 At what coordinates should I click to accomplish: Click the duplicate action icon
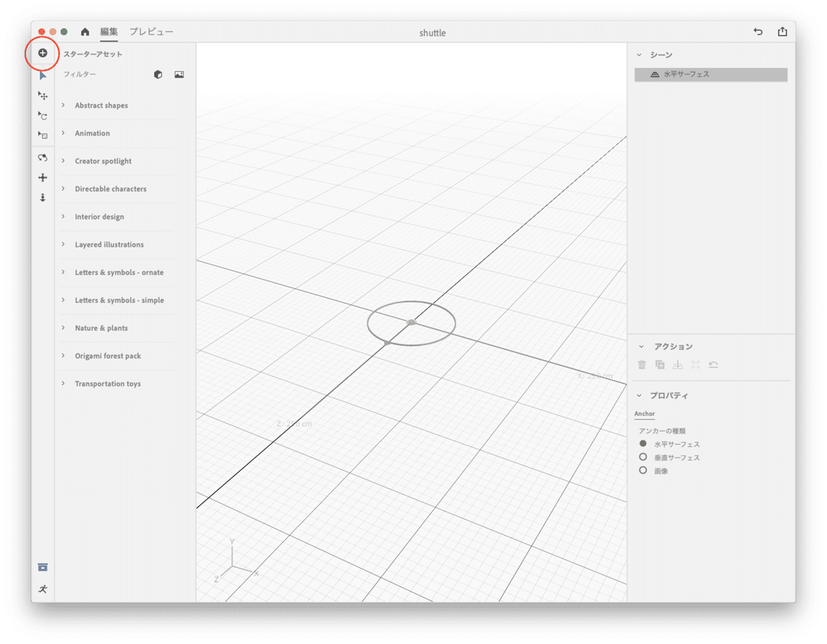(660, 365)
